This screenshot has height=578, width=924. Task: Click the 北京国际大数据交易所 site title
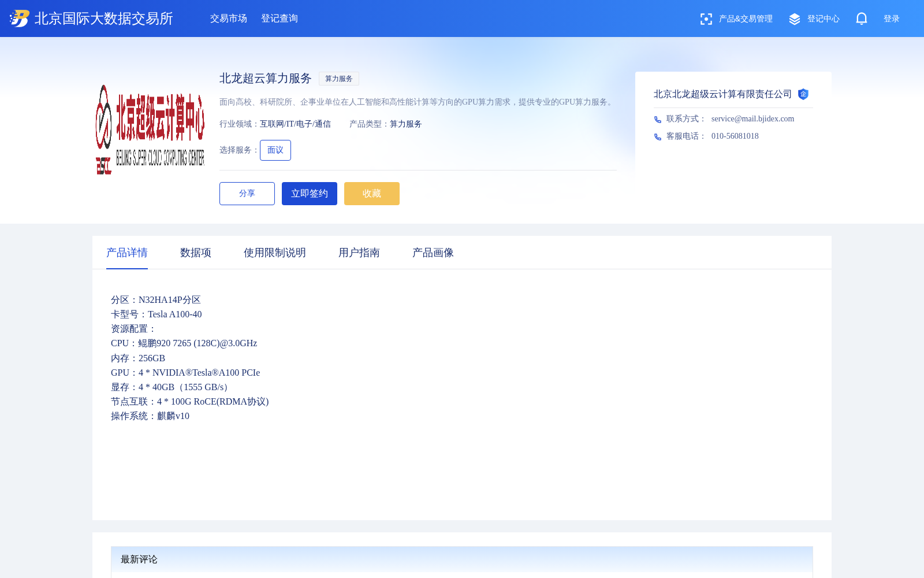tap(104, 18)
